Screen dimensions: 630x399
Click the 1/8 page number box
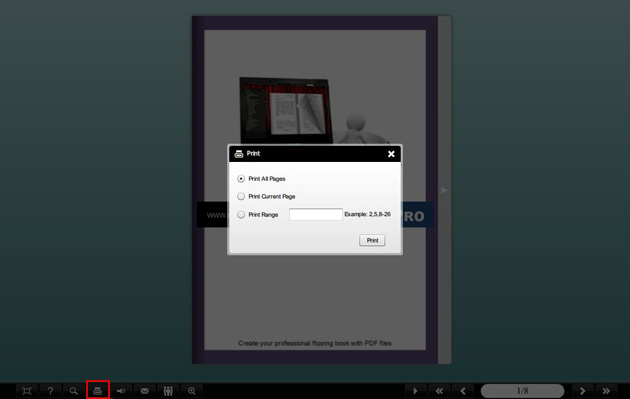(522, 391)
